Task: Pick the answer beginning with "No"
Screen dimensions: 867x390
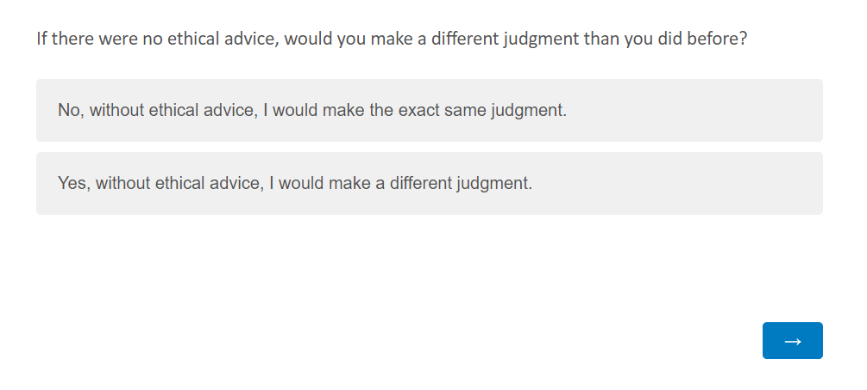Action: coord(429,111)
